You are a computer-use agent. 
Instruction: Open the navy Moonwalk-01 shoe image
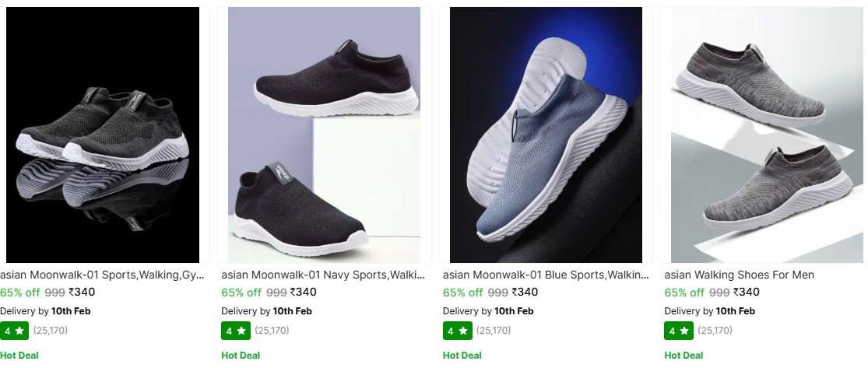click(x=324, y=135)
